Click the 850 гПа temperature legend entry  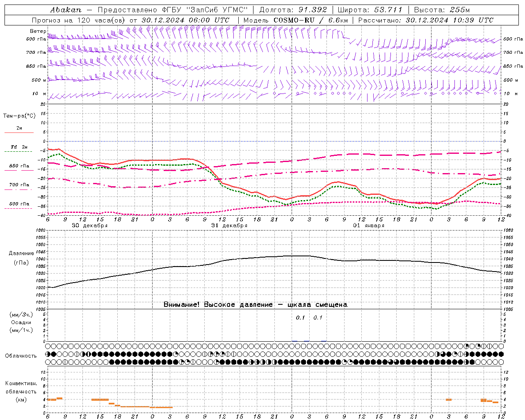(x=19, y=166)
